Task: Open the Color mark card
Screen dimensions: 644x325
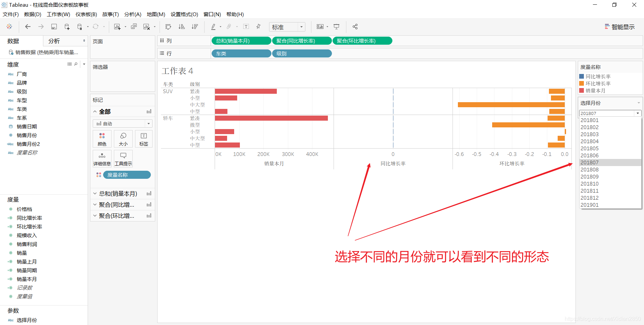Action: (102, 139)
